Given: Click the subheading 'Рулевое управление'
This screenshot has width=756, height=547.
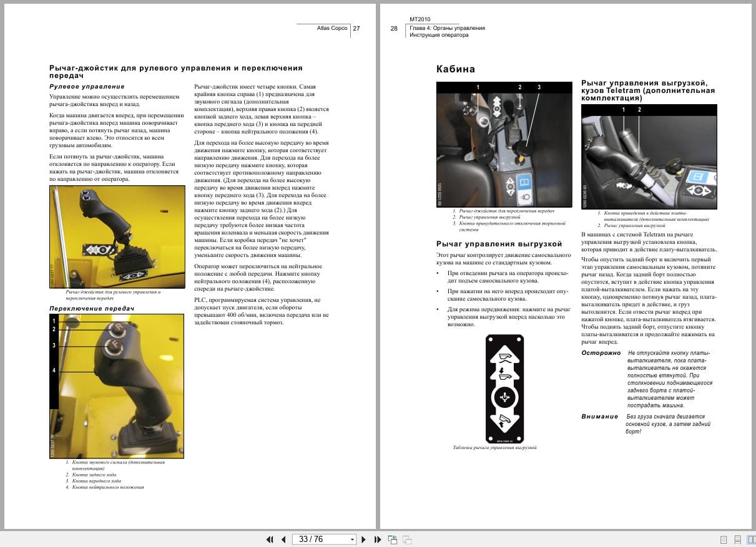Looking at the screenshot, I should pos(87,87).
